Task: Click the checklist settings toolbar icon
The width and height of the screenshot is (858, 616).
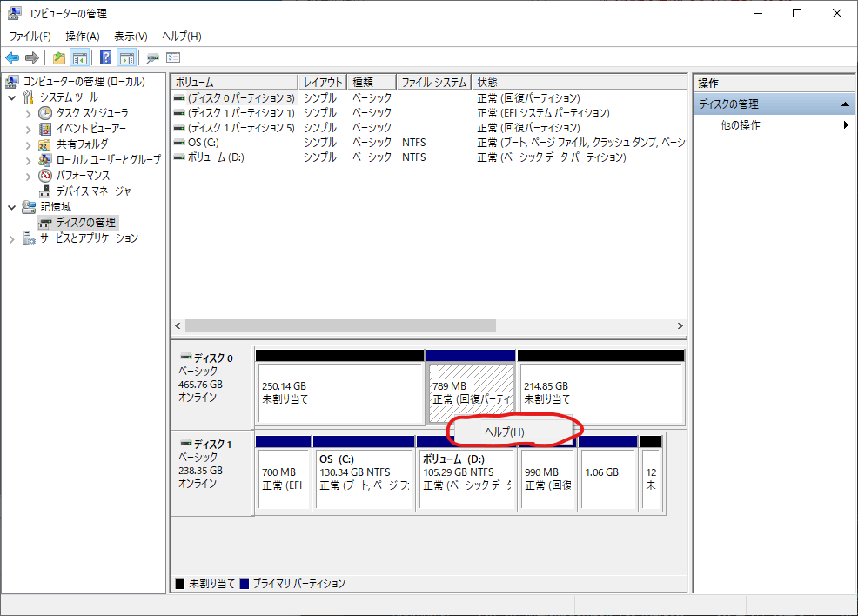Action: (173, 57)
